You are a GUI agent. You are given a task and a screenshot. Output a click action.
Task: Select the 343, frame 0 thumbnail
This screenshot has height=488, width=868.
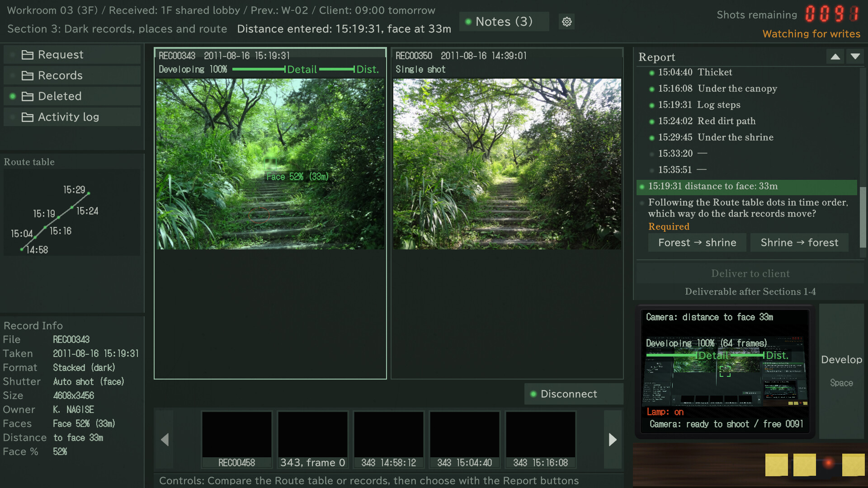(x=312, y=440)
